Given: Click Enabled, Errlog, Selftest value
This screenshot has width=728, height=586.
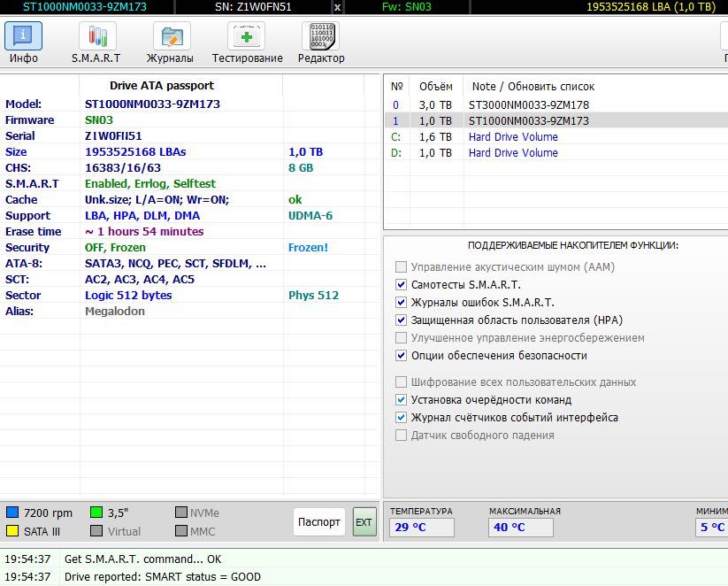Looking at the screenshot, I should pyautogui.click(x=150, y=183).
